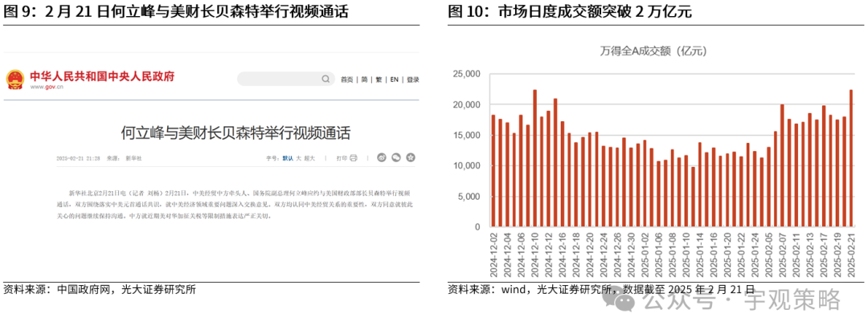Viewport: 868px width, 334px height.
Task: Switch to traditional Chinese 繁
Action: [x=378, y=79]
